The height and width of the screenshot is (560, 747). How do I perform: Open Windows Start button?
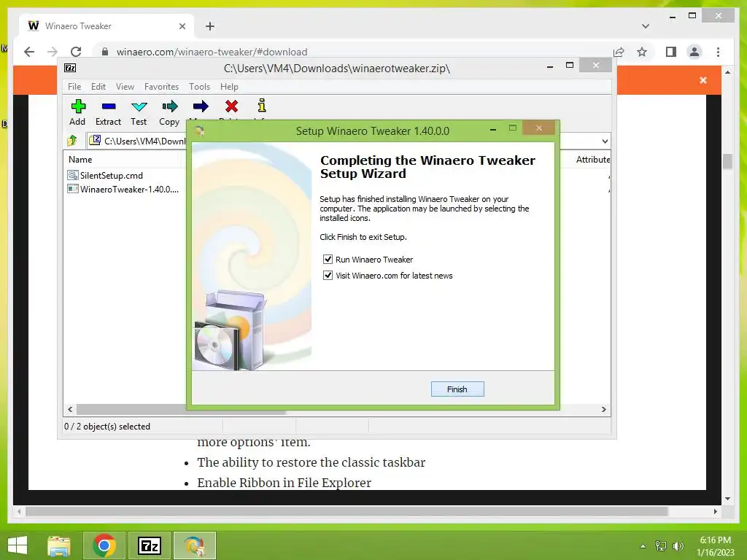point(18,545)
